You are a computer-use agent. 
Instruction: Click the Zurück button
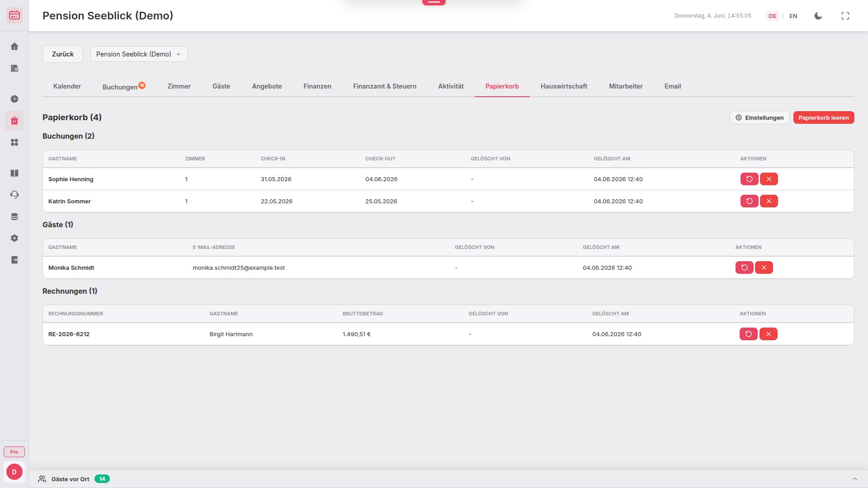[63, 54]
